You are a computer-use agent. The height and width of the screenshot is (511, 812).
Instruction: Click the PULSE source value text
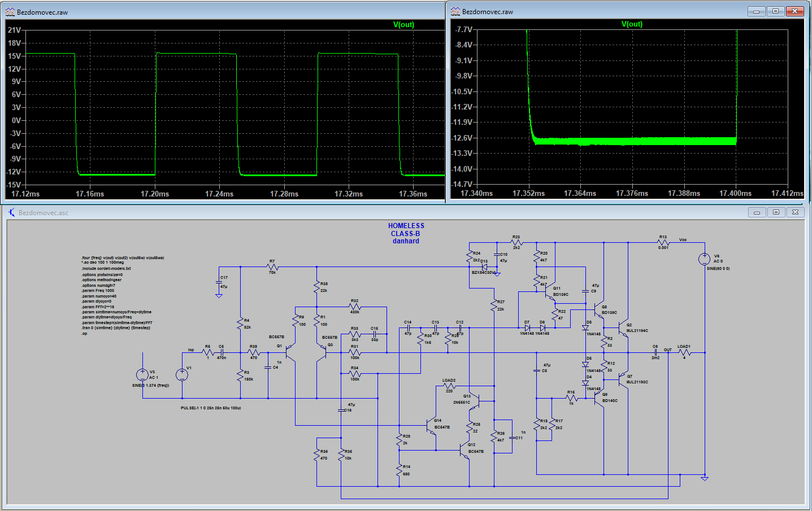211,408
